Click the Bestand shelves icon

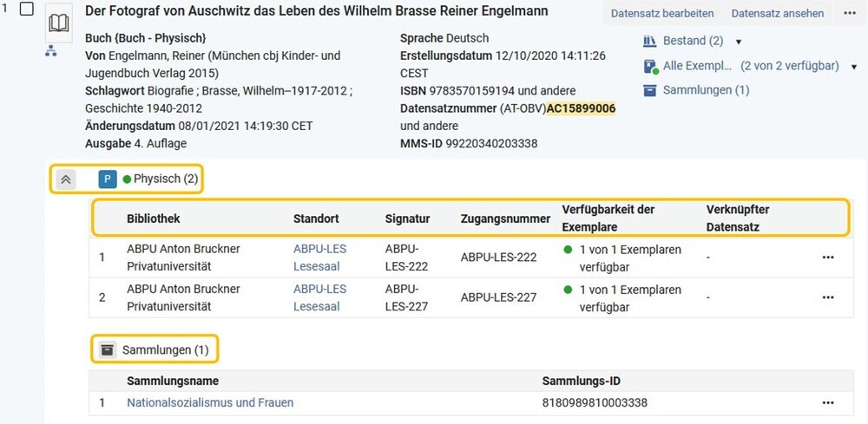(x=649, y=41)
